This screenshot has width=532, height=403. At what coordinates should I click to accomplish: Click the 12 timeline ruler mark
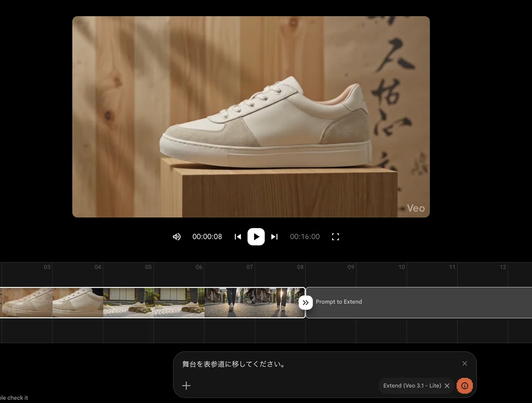click(503, 267)
